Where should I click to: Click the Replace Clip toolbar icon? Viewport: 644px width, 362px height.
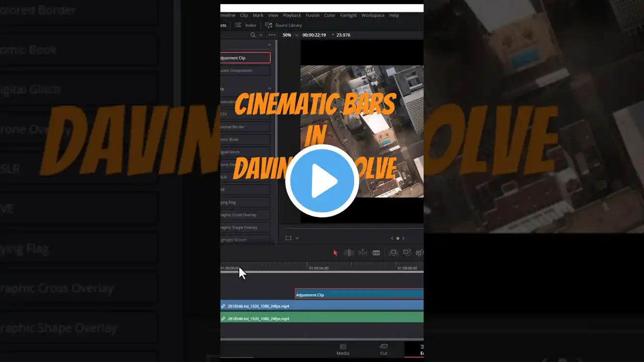coord(420,253)
